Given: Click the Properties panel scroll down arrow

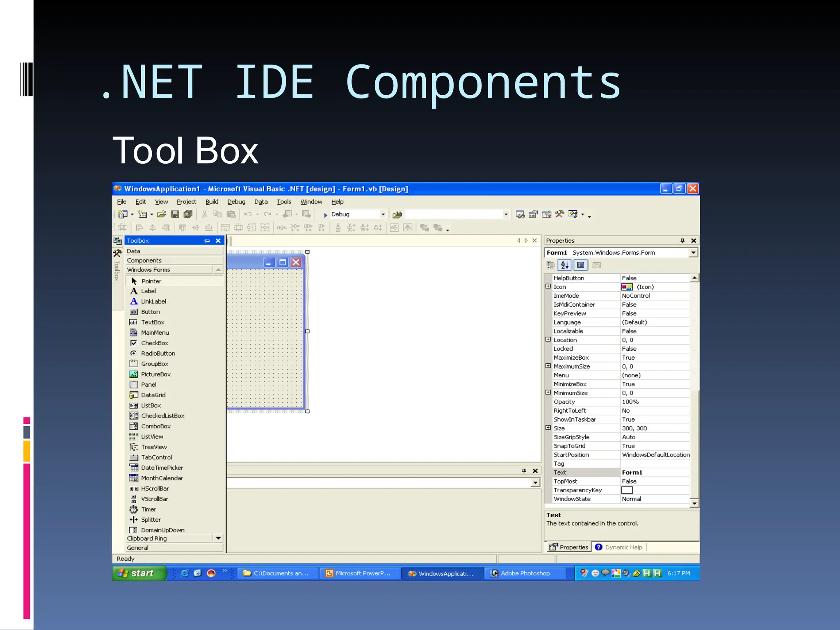Looking at the screenshot, I should point(694,503).
